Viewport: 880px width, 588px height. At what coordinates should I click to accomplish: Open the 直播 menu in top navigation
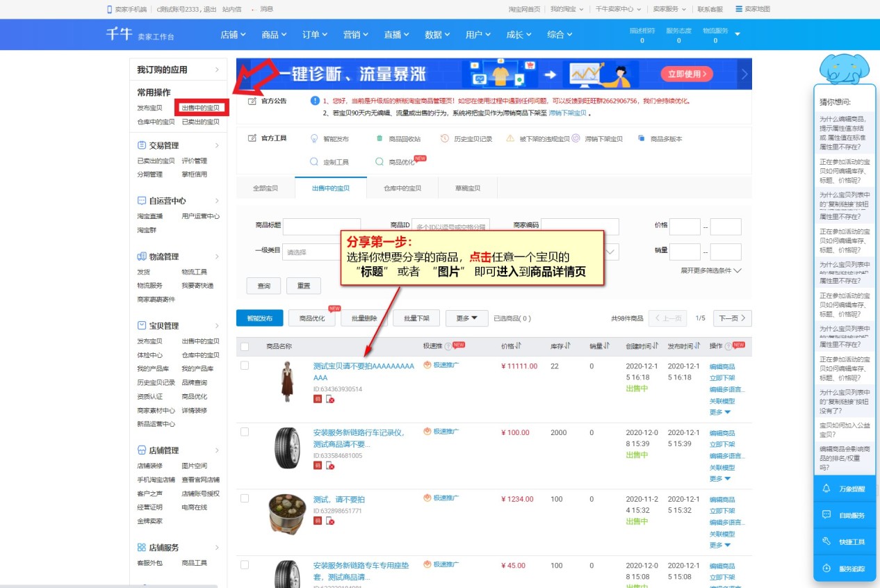click(x=397, y=35)
